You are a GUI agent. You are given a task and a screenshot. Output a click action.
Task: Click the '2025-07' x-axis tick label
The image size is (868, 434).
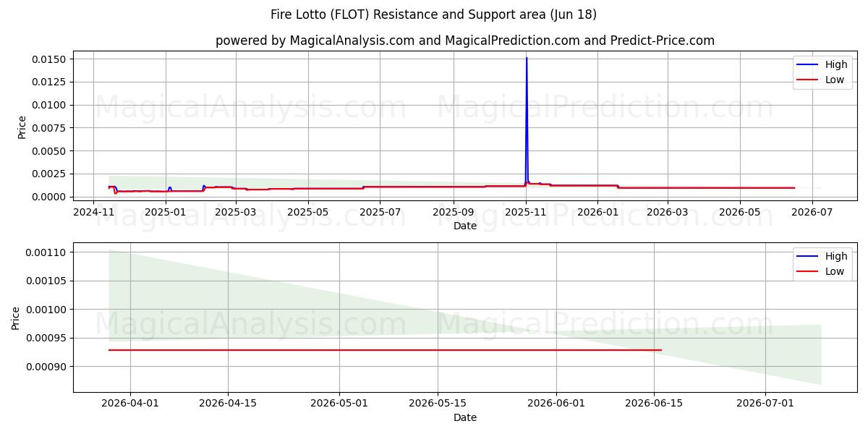380,212
